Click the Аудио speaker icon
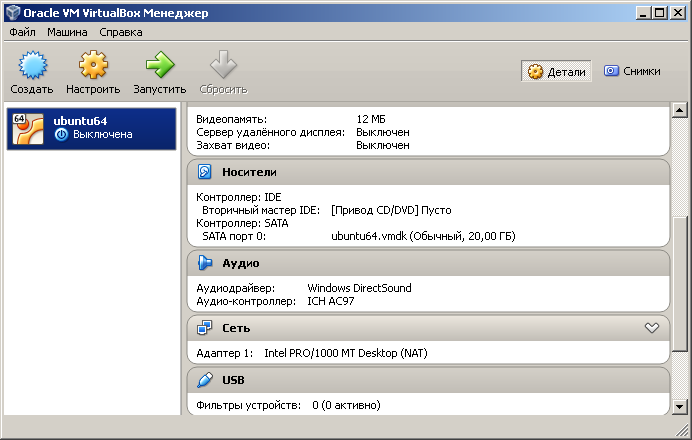This screenshot has width=692, height=440. click(x=205, y=263)
